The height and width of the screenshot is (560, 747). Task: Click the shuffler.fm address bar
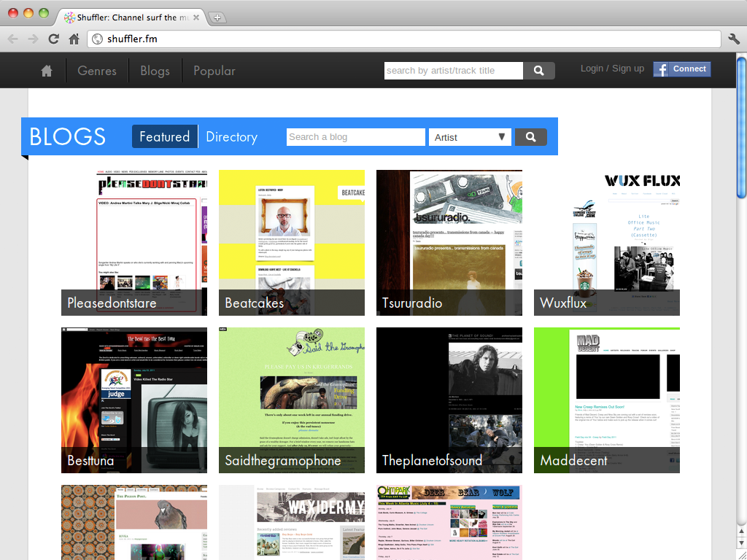(x=404, y=39)
